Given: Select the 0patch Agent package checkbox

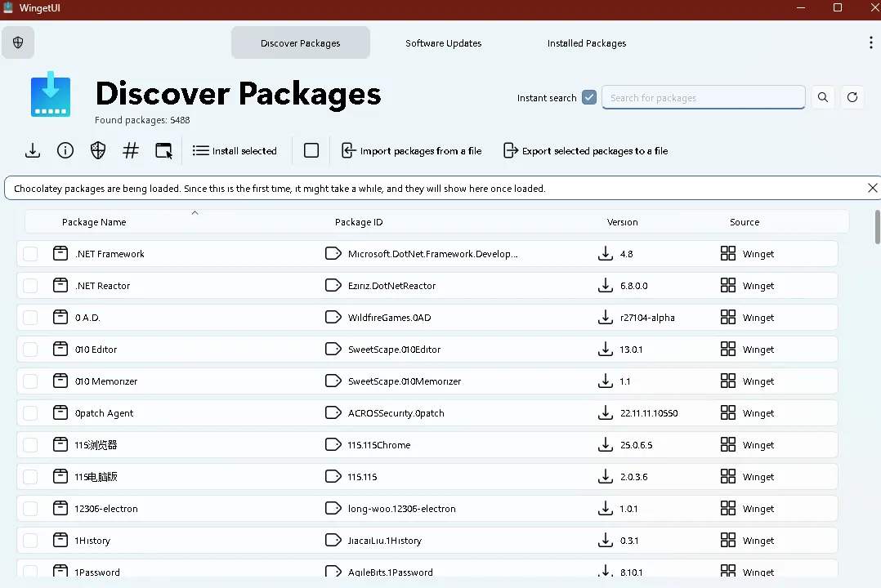Looking at the screenshot, I should click(30, 413).
